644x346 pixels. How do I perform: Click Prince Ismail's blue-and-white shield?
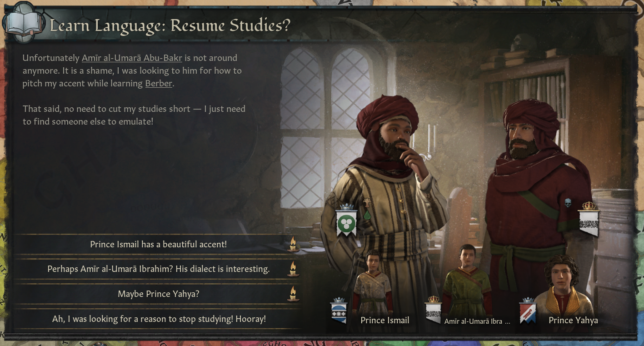tap(339, 311)
